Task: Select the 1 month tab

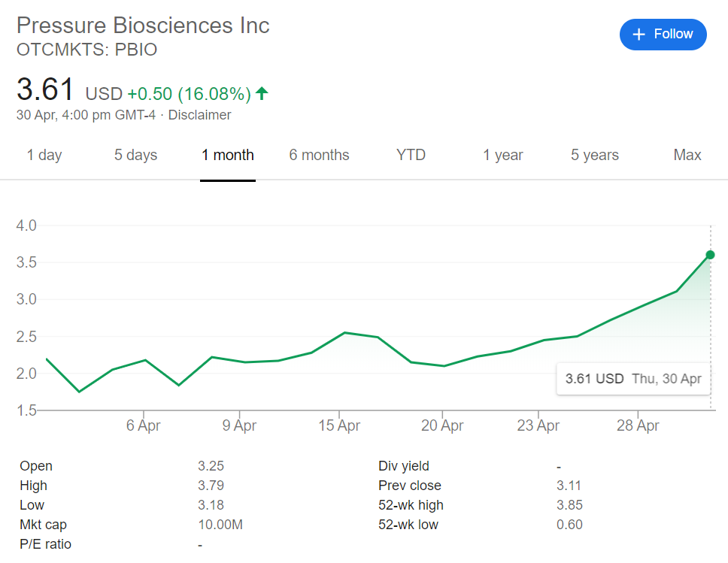Action: click(x=227, y=156)
